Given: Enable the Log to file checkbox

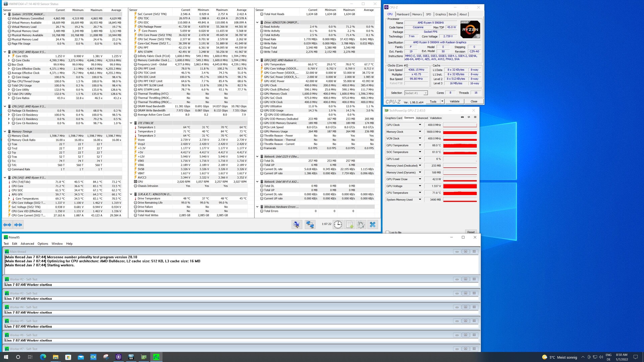Looking at the screenshot, I should 388,232.
